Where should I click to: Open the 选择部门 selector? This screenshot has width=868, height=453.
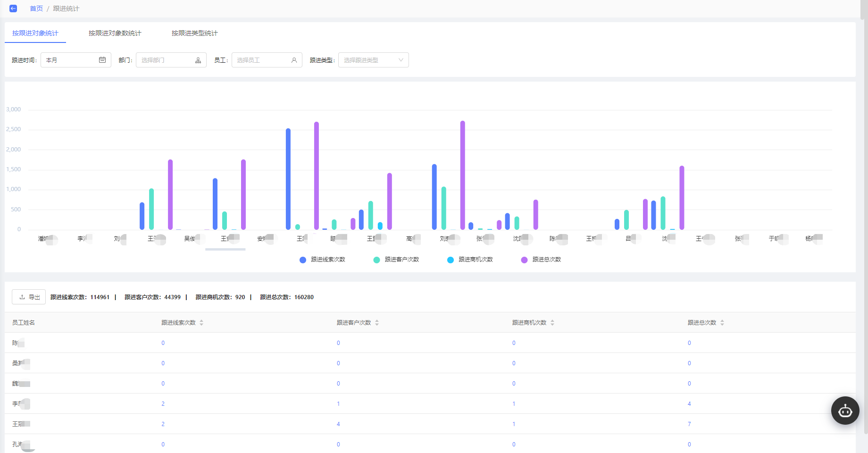coord(171,60)
